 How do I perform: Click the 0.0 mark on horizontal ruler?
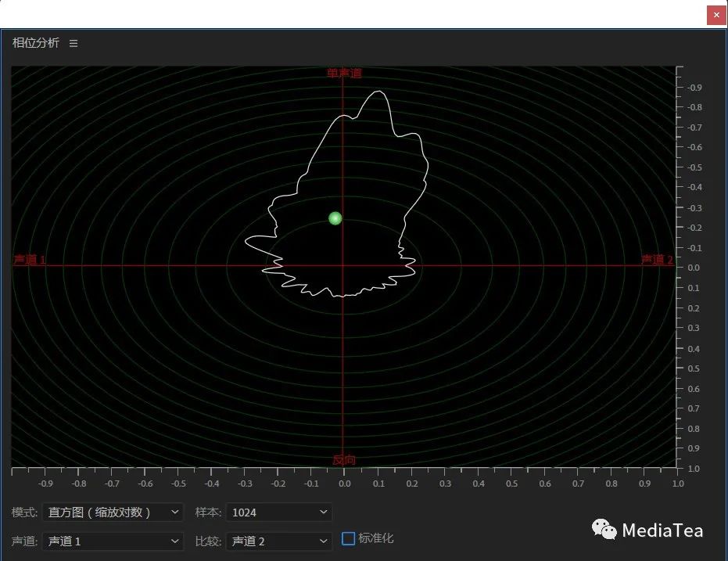point(345,484)
